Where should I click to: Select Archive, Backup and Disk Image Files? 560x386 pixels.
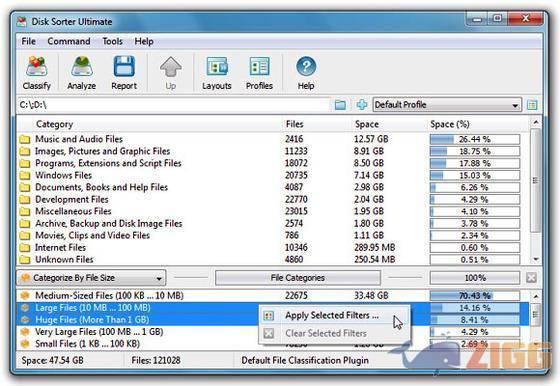[273, 224]
